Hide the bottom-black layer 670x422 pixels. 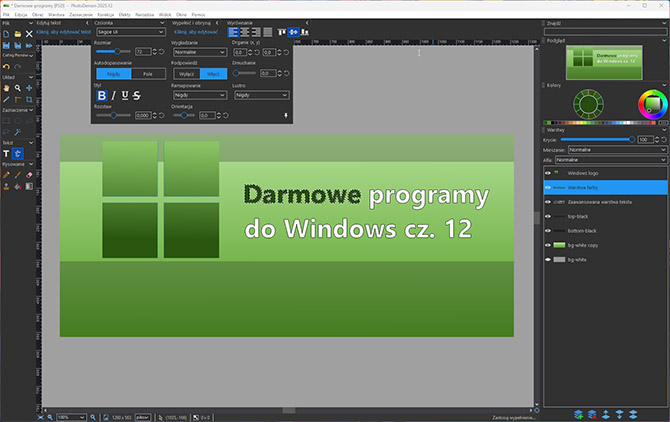(548, 231)
